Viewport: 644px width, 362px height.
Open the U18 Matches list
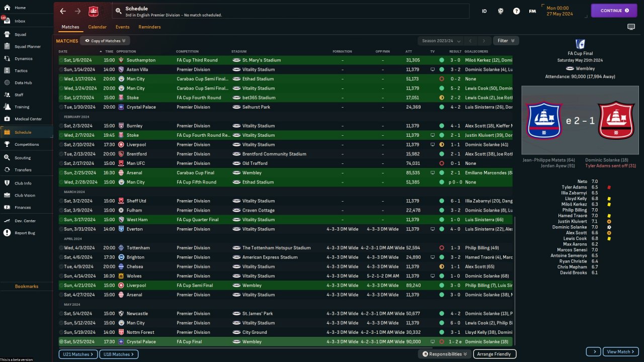tap(119, 354)
